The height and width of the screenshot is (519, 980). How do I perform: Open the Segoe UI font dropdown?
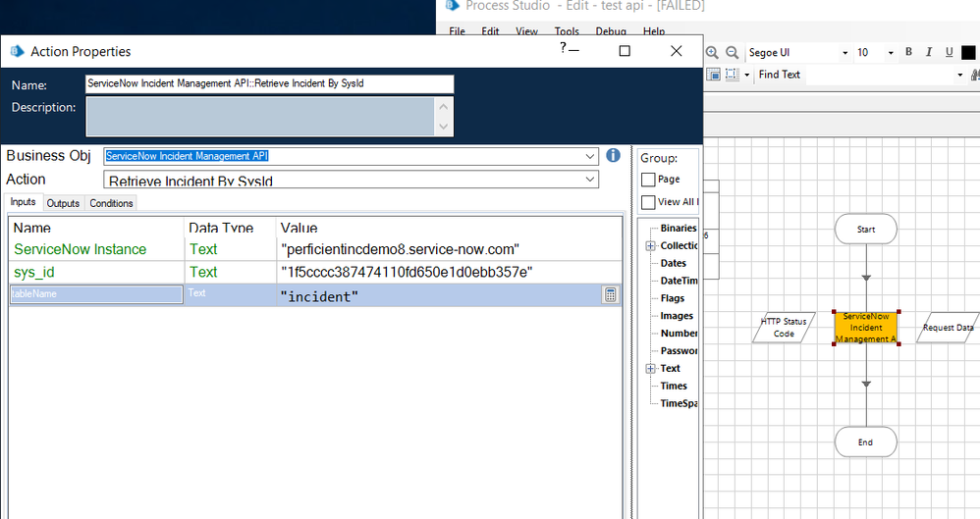tap(845, 53)
